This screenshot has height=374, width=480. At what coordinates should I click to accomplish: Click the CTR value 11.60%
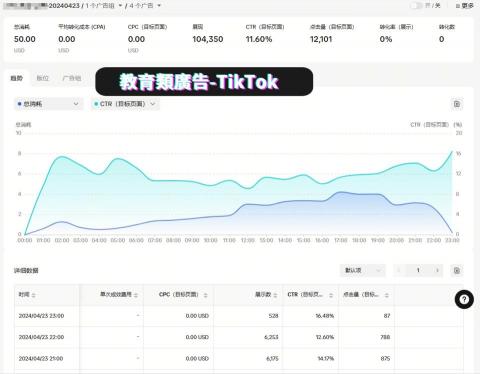(x=259, y=39)
